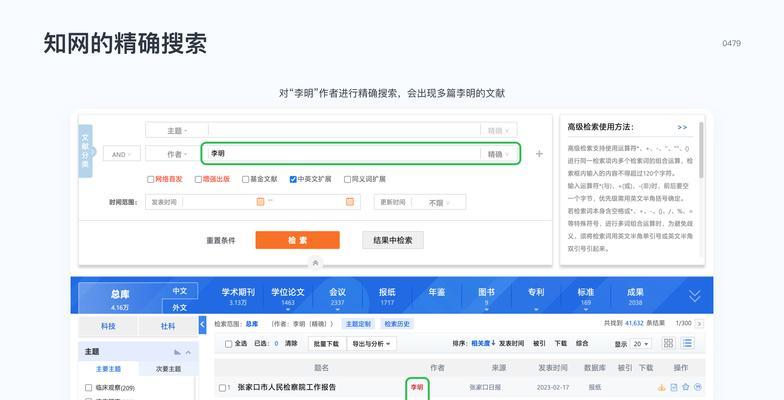Click the orange 检索 search button

(x=298, y=240)
